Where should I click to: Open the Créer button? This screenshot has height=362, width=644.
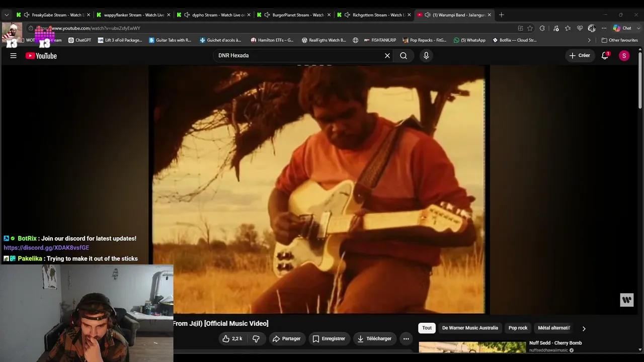pos(580,56)
